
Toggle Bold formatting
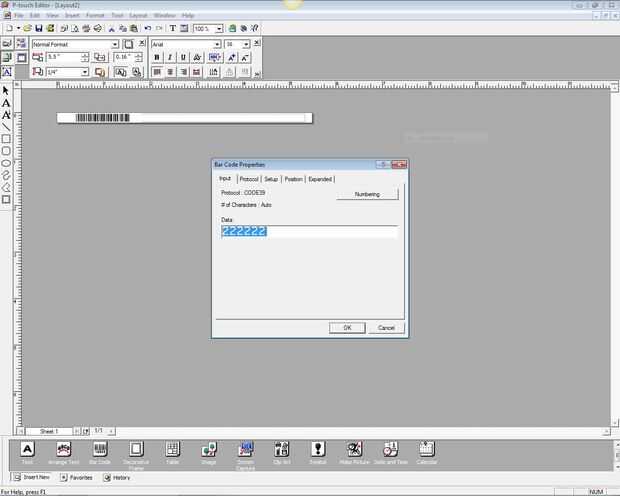point(157,58)
